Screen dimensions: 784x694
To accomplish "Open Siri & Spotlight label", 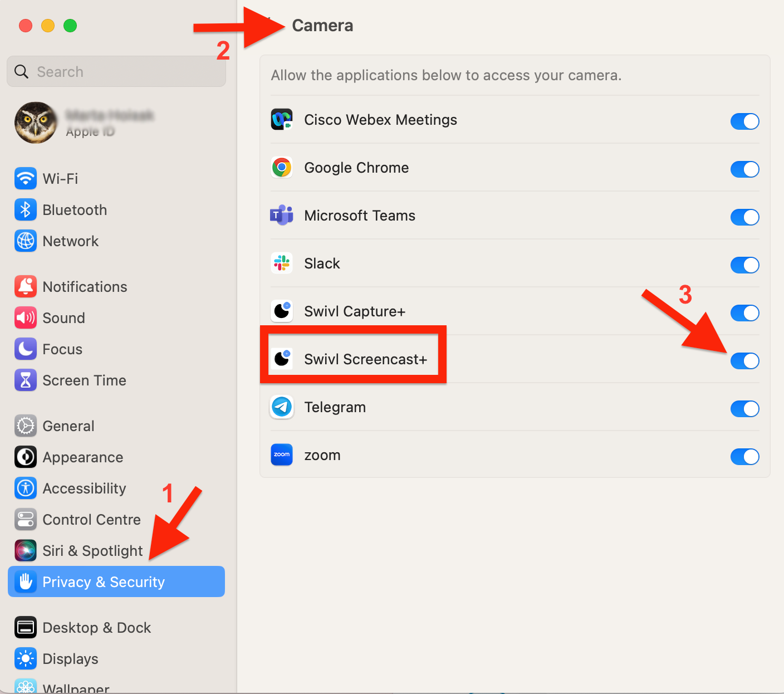I will coord(93,551).
